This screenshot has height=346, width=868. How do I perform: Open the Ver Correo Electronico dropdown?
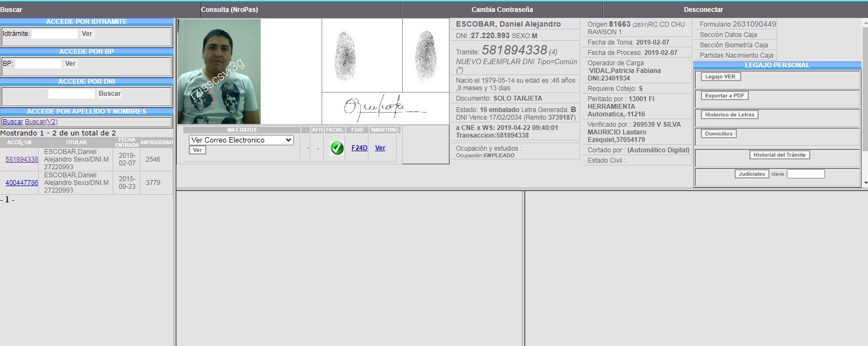[x=241, y=140]
